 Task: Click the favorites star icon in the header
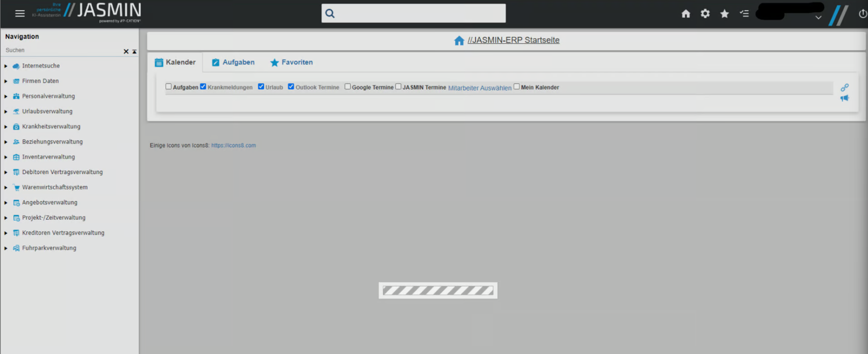[x=724, y=14]
